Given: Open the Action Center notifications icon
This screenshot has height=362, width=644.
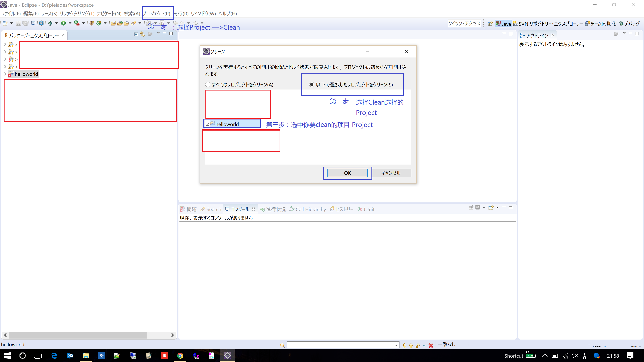Looking at the screenshot, I should coord(630,355).
